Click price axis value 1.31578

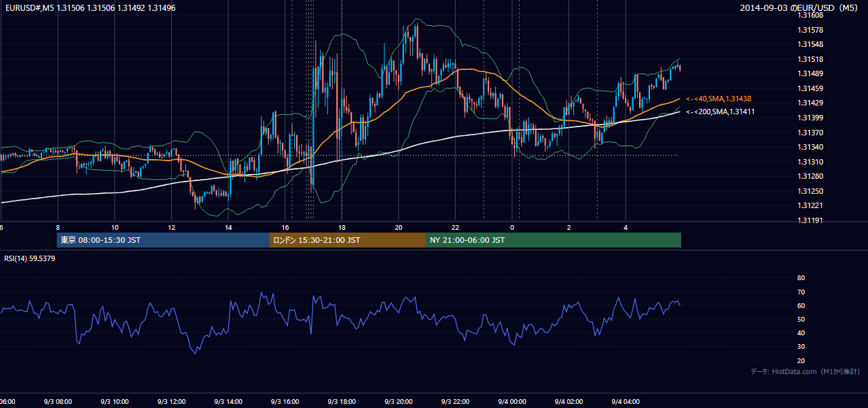pyautogui.click(x=811, y=30)
